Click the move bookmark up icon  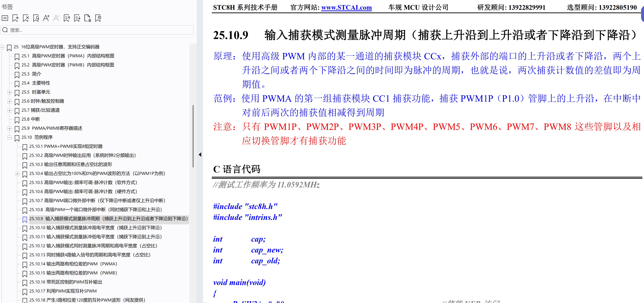click(x=67, y=18)
